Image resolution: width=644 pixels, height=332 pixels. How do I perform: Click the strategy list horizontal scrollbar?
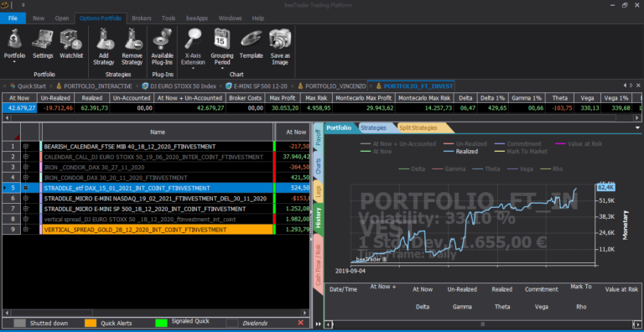[155, 313]
